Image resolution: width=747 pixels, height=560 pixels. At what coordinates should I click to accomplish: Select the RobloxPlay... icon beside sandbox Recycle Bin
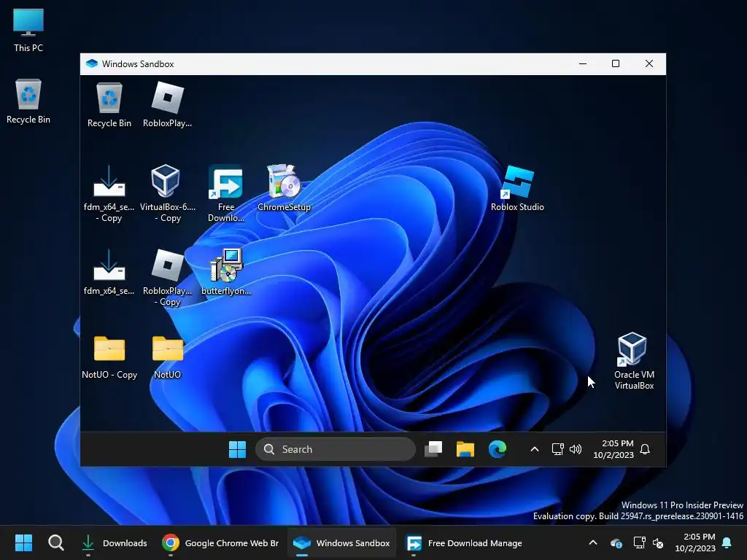click(x=167, y=98)
